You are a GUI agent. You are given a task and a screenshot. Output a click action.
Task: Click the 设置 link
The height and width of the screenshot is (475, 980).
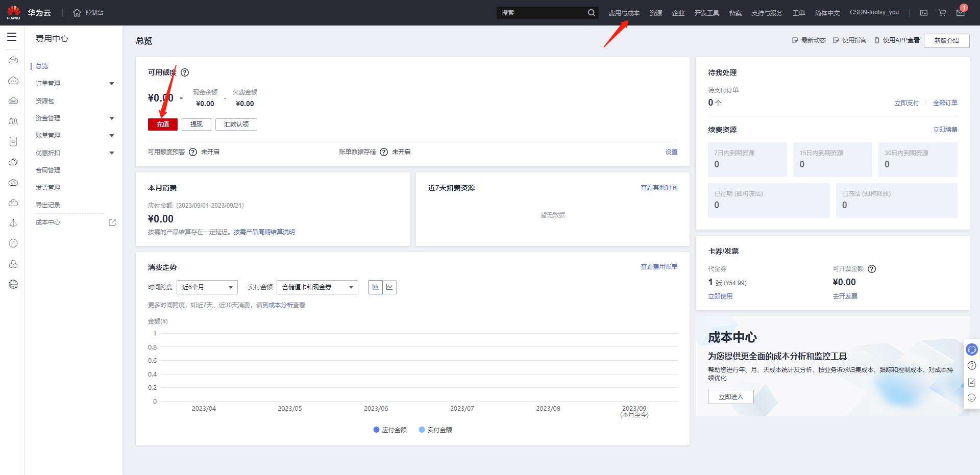pyautogui.click(x=672, y=152)
